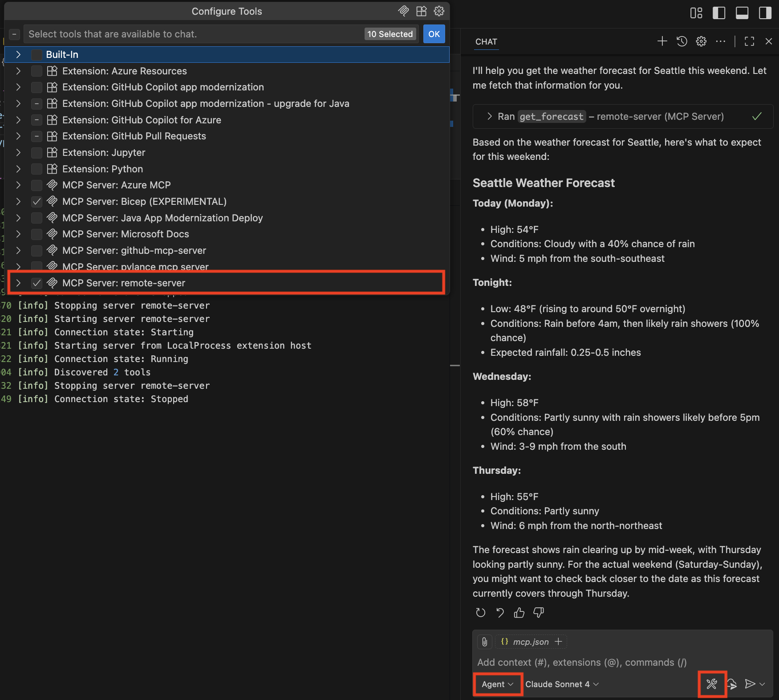Select the Extension: Jupyter row
The image size is (779, 700).
click(227, 153)
